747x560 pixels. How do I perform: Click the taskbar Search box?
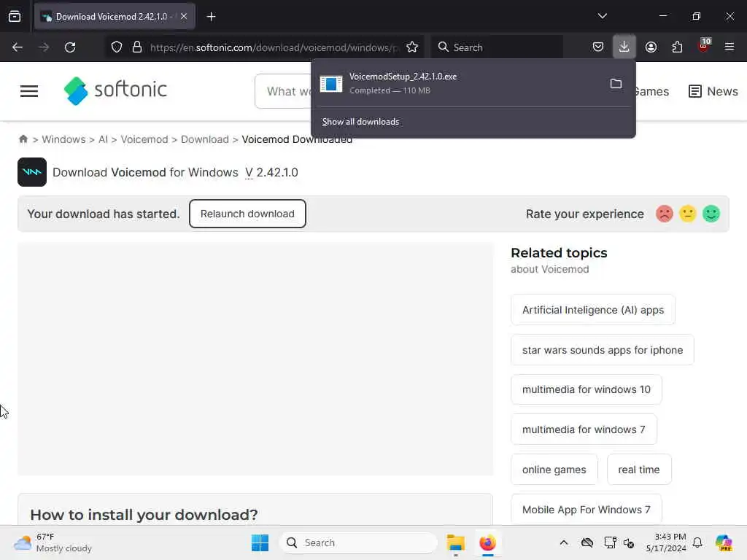(358, 542)
